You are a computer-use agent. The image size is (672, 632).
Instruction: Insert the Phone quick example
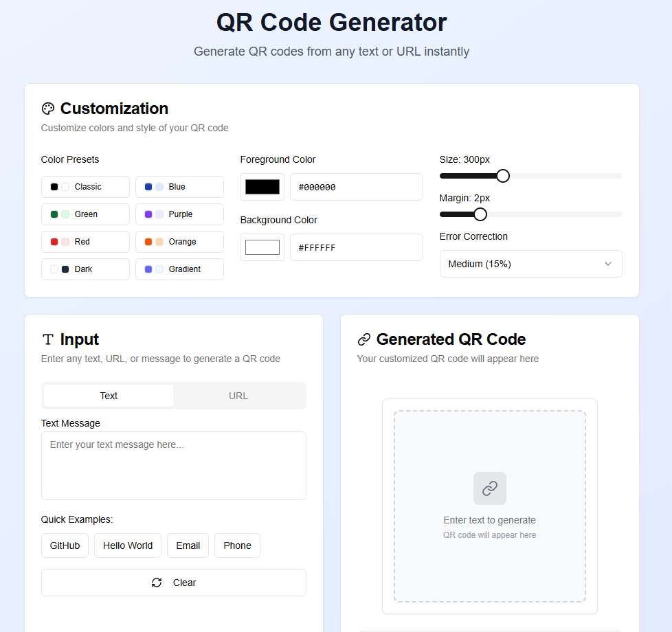pyautogui.click(x=238, y=545)
